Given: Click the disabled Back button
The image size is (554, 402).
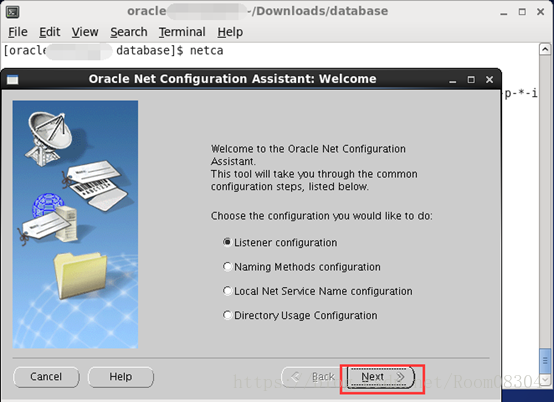Looking at the screenshot, I should click(x=313, y=377).
